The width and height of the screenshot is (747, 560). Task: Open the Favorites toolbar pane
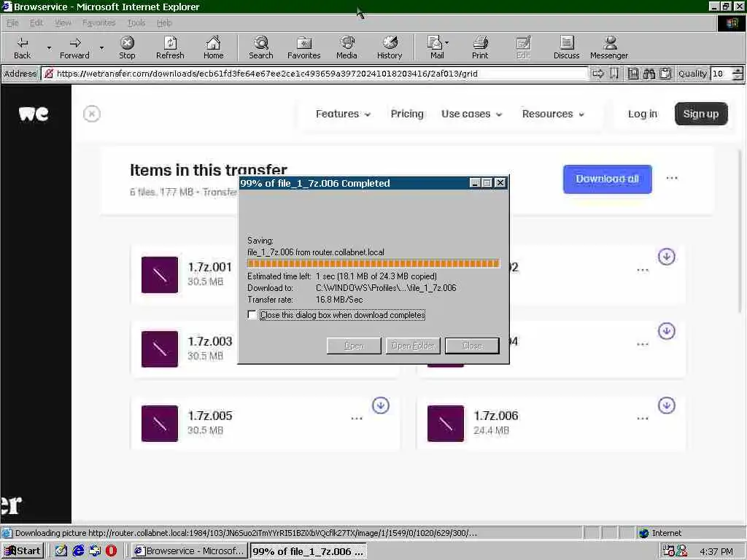[303, 47]
